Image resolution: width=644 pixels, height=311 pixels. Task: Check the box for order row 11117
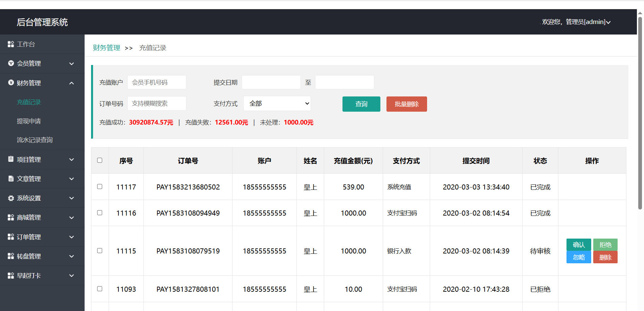pos(99,187)
